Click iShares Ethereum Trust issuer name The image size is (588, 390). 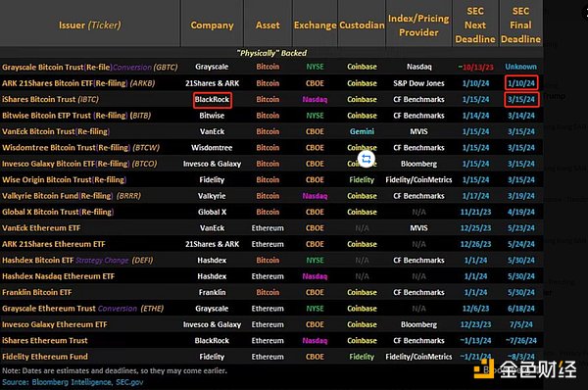[x=45, y=340]
